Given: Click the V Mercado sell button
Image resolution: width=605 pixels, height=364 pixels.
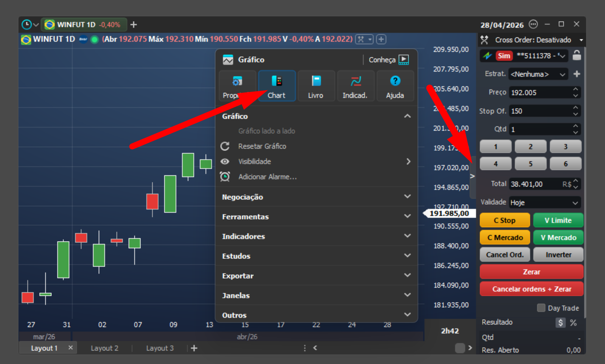Looking at the screenshot, I should [558, 237].
